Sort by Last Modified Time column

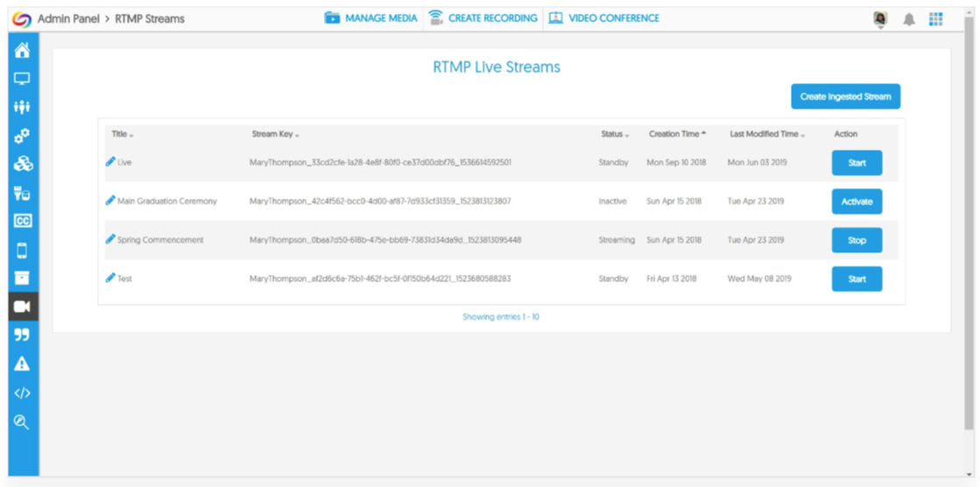point(767,134)
